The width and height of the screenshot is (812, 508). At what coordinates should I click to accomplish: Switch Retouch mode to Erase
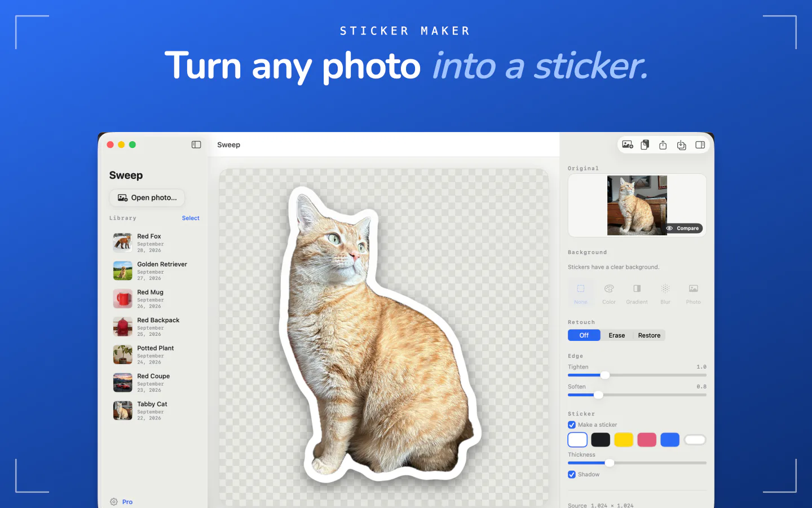(617, 335)
